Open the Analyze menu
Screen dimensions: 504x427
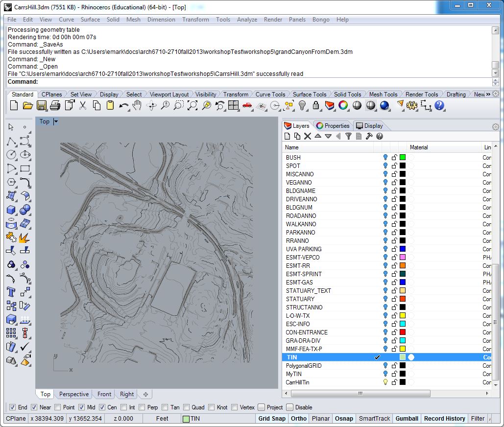click(247, 20)
